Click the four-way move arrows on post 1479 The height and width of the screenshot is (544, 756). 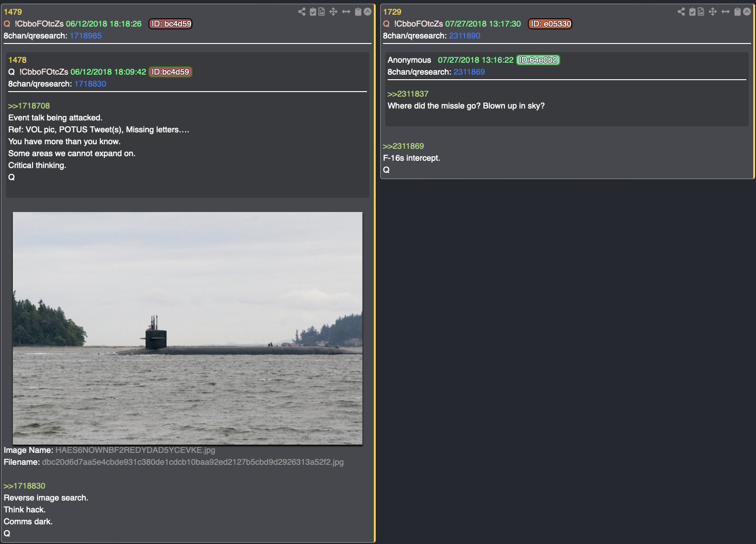333,12
